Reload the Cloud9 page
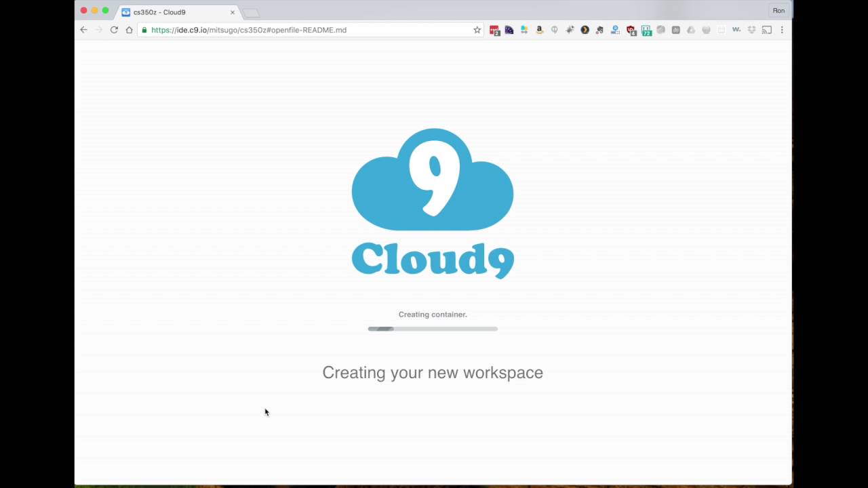This screenshot has width=868, height=488. [114, 30]
